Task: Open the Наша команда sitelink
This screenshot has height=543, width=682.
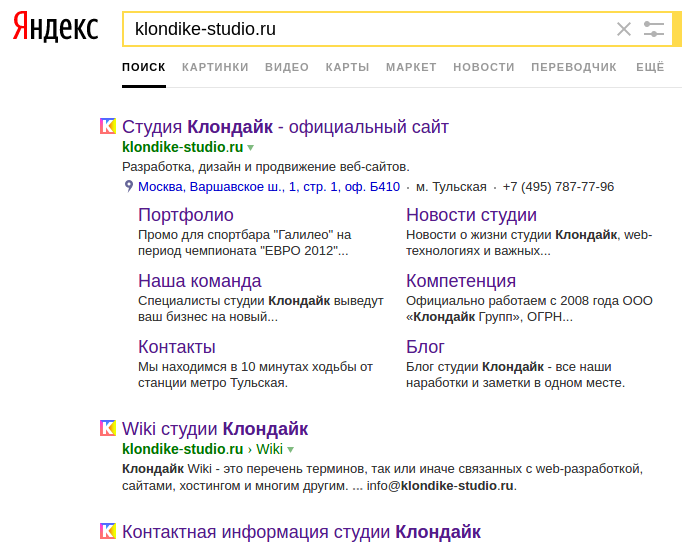Action: (x=200, y=281)
